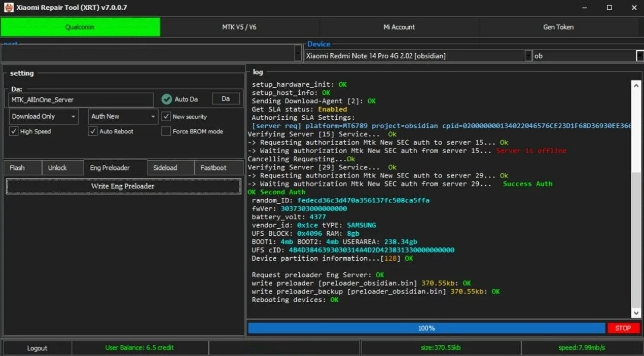Minimize the XRT window
The height and width of the screenshot is (356, 644).
[x=584, y=8]
